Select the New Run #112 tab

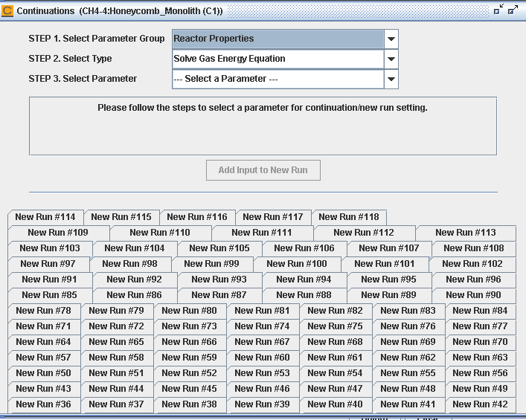tap(364, 233)
